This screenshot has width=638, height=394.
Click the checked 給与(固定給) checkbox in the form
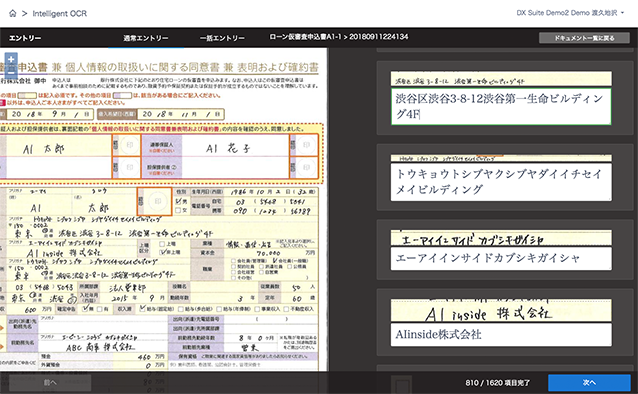(x=142, y=309)
